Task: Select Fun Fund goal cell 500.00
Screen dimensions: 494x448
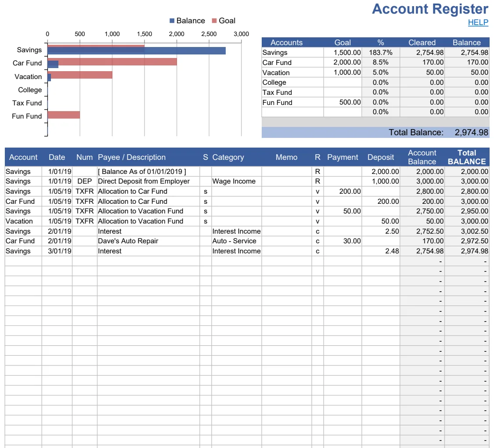Action: pyautogui.click(x=343, y=102)
